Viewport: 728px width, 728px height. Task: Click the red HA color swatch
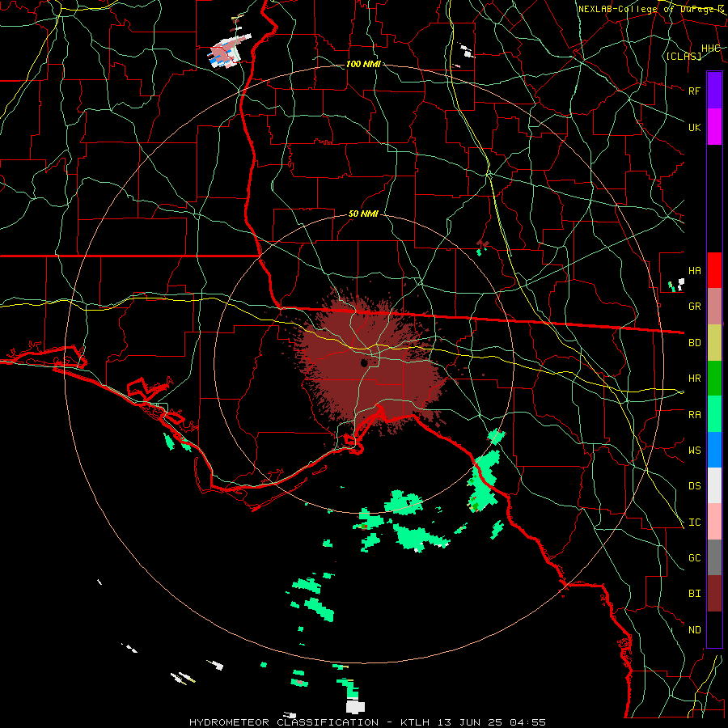point(714,270)
